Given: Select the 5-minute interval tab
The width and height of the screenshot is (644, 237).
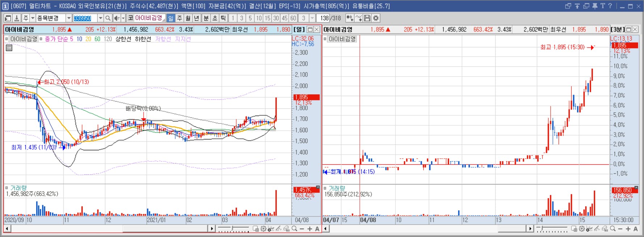Looking at the screenshot, I should pos(250,18).
